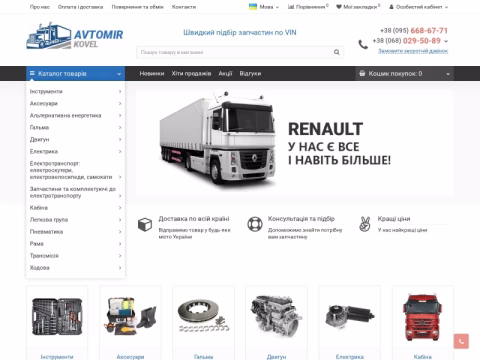Expand the phone numbers dropdown arrow

pyautogui.click(x=446, y=41)
